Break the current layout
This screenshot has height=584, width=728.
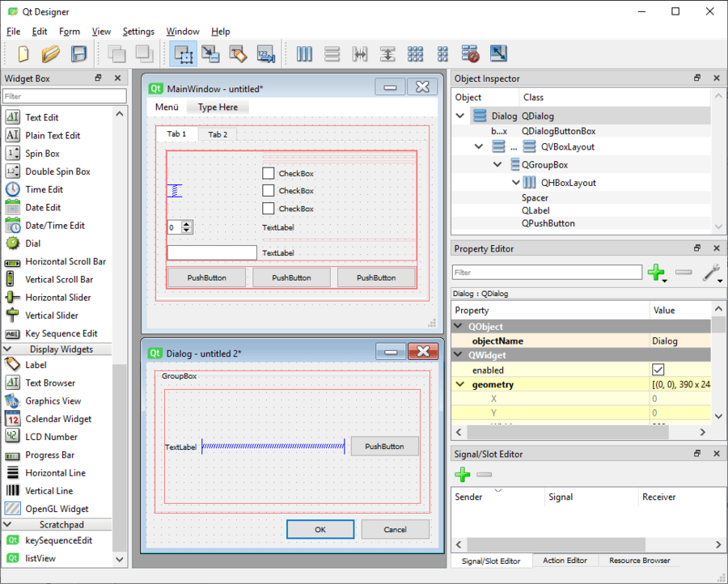(469, 53)
